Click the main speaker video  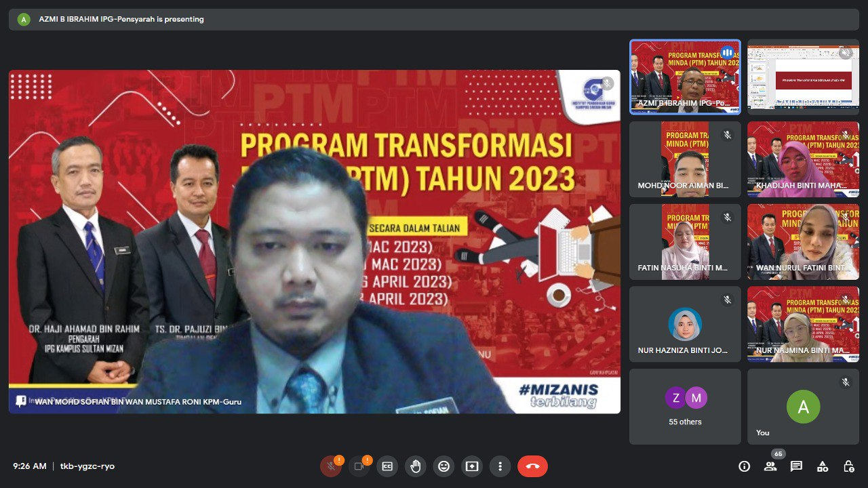tap(314, 241)
